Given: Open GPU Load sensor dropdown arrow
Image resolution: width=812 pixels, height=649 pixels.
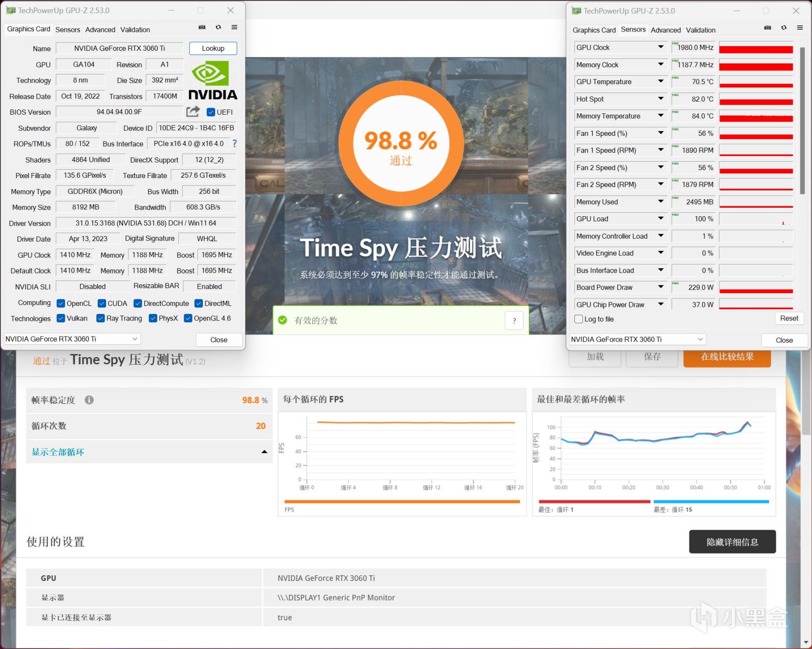Looking at the screenshot, I should pos(660,219).
